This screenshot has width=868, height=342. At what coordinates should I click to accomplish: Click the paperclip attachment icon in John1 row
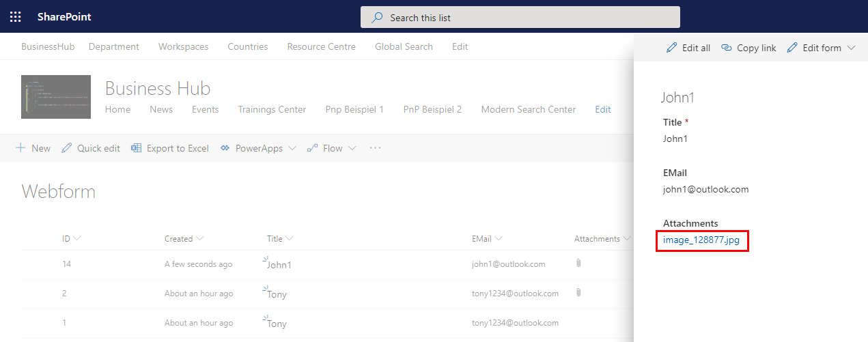(578, 263)
